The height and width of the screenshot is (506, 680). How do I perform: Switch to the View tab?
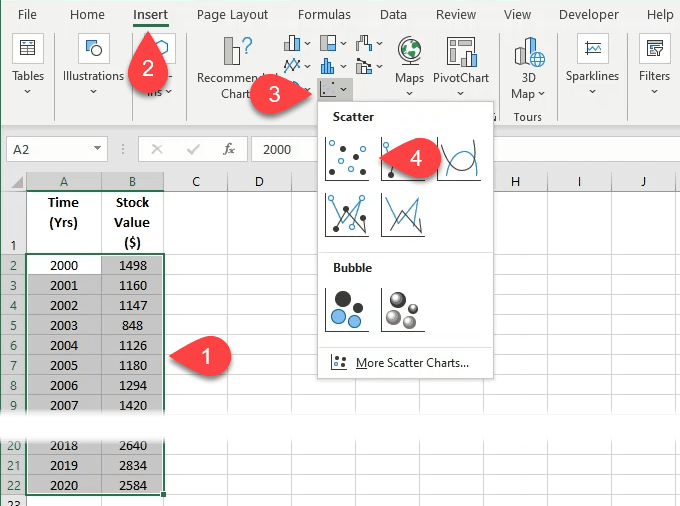pyautogui.click(x=517, y=15)
